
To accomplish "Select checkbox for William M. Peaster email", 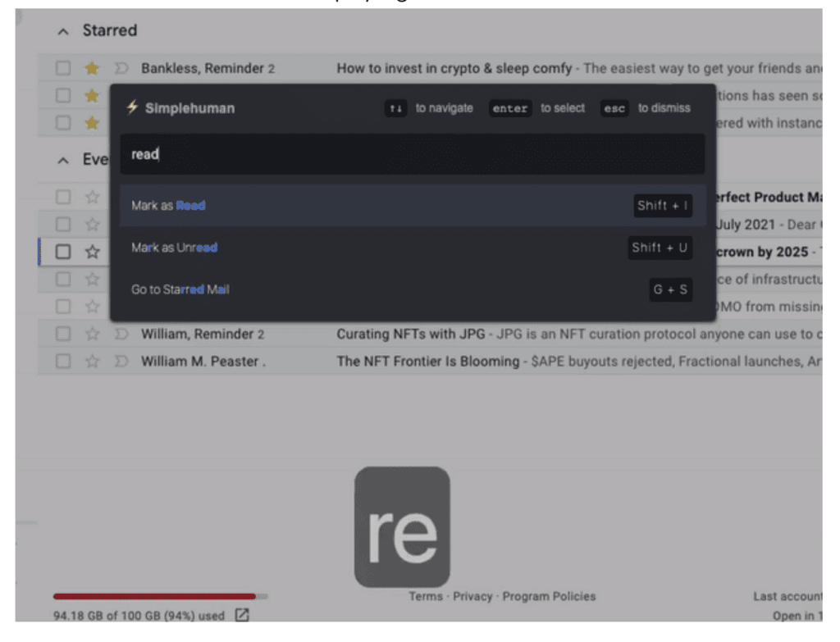I will click(63, 361).
